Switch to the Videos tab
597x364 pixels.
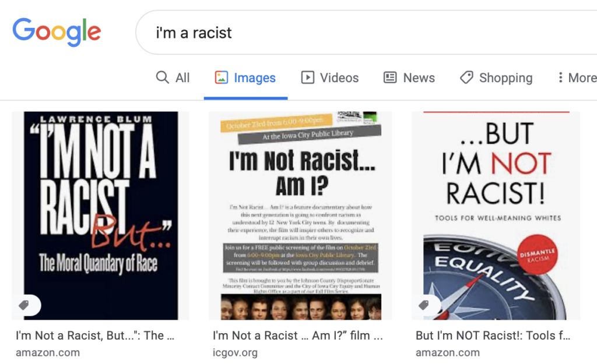(330, 77)
